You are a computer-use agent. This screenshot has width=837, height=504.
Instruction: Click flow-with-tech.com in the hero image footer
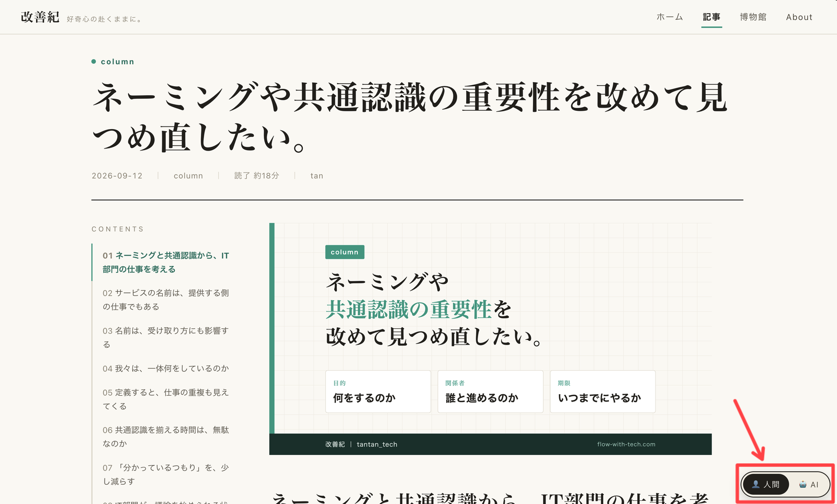coord(626,444)
